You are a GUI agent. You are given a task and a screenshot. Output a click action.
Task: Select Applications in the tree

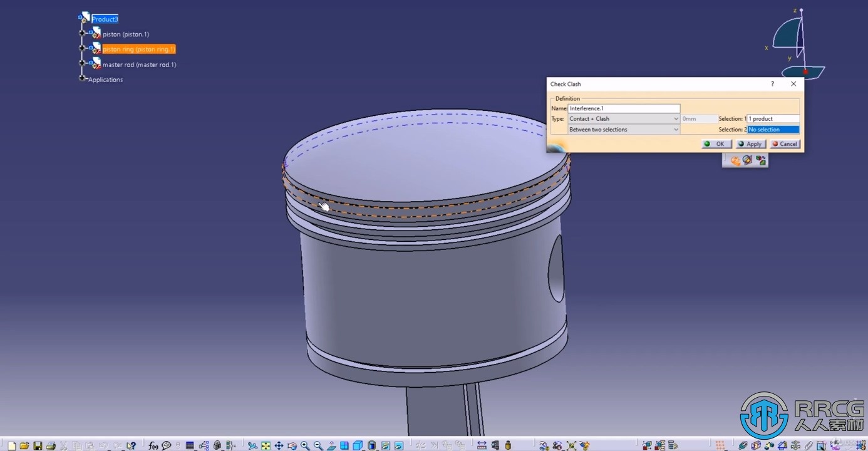[105, 80]
